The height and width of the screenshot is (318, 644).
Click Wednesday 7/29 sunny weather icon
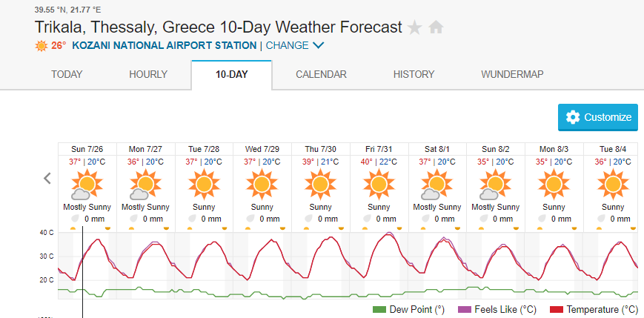(x=262, y=183)
